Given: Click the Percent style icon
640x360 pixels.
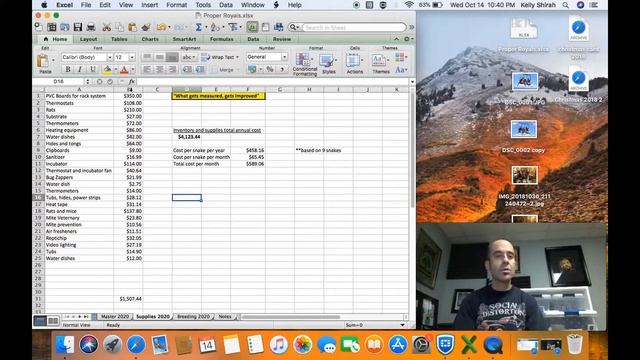Looking at the screenshot, I should point(270,69).
